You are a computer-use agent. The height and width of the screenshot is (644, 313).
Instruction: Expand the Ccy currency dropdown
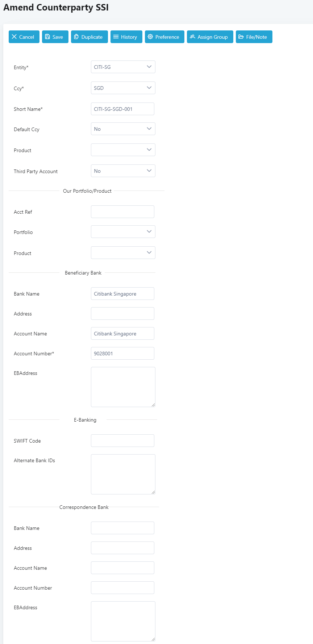[x=123, y=88]
